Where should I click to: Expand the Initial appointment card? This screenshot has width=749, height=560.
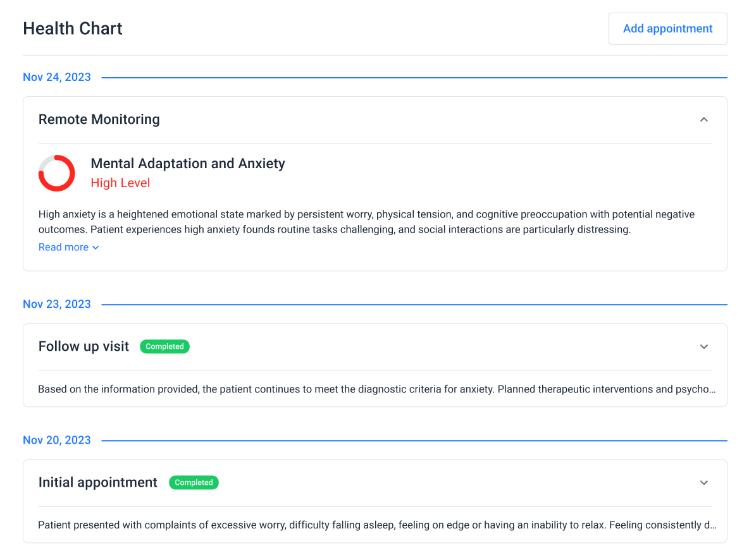pyautogui.click(x=703, y=482)
